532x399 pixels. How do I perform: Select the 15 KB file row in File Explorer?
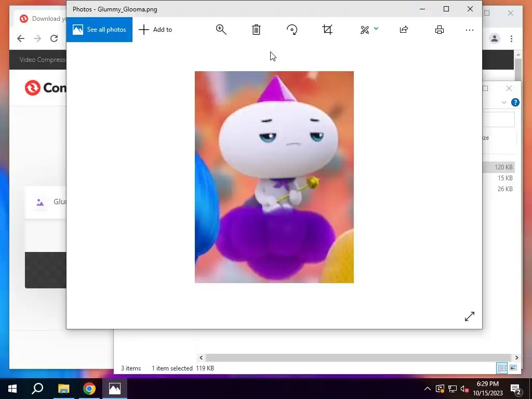(499, 178)
